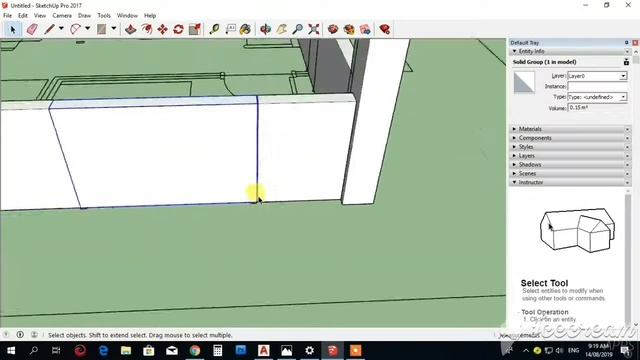Screen dimensions: 640x360
Task: Click the Zoom Extents tool
Action: pyautogui.click(x=313, y=29)
